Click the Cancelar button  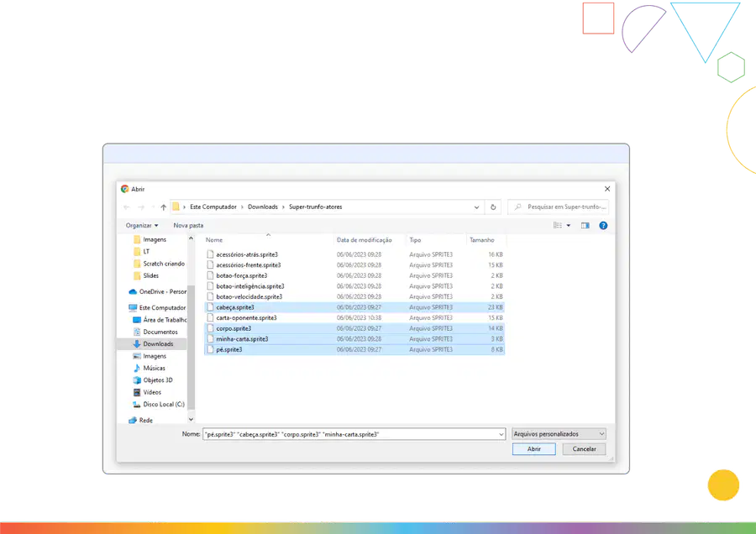click(584, 449)
